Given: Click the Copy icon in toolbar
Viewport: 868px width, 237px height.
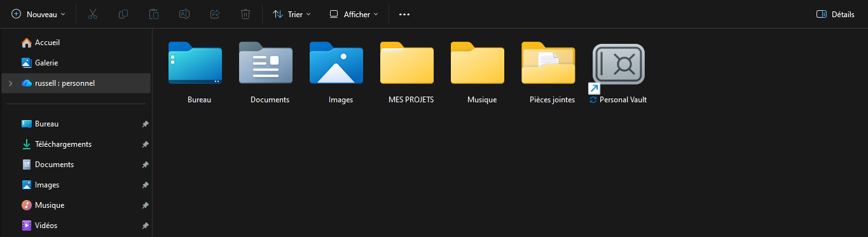Looking at the screenshot, I should (x=123, y=14).
